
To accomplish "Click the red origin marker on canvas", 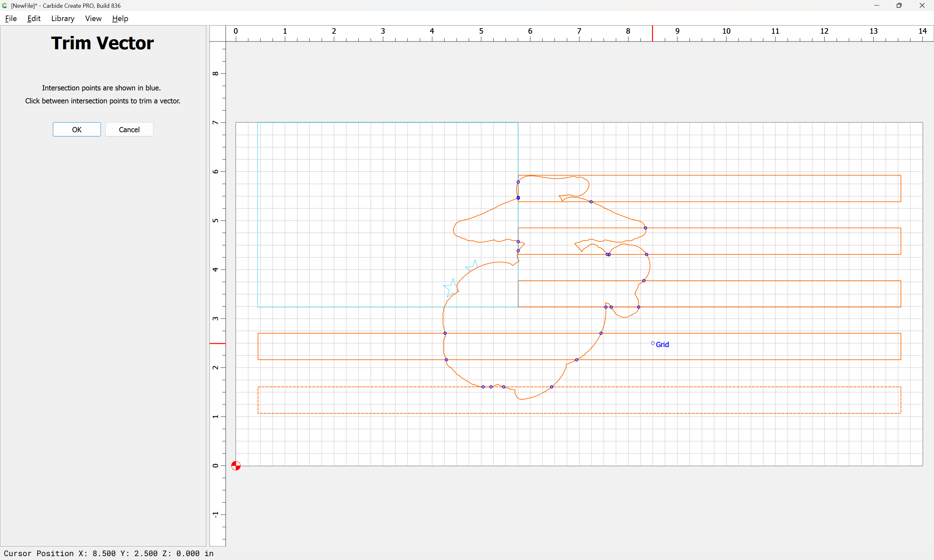I will [235, 466].
